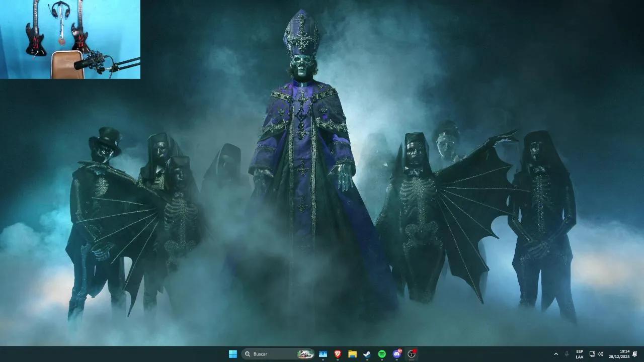Click the webcam overlay preview window
Viewport: 644px width, 362px height.
(70, 39)
